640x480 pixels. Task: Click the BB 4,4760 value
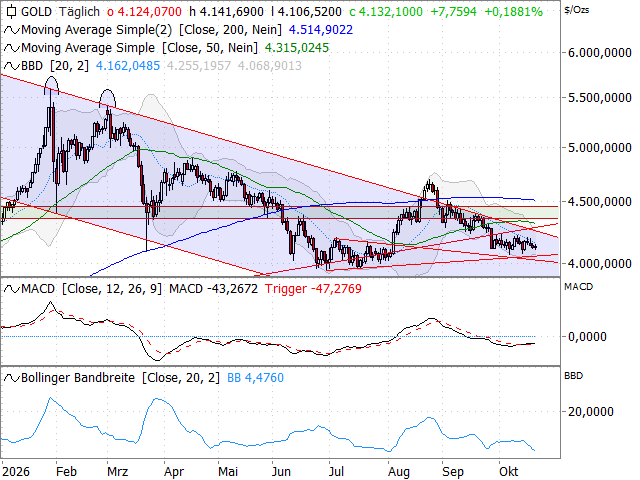tap(255, 378)
